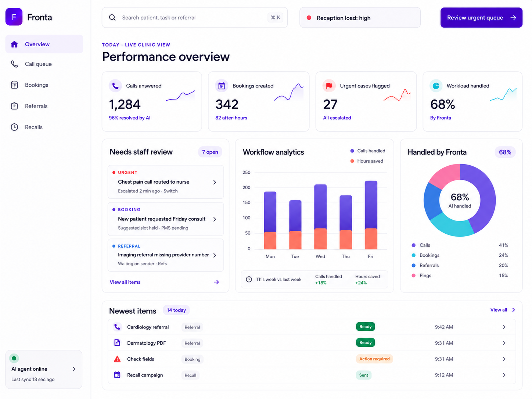Click the Hours saved legend color dot
The image size is (532, 399).
tap(352, 161)
